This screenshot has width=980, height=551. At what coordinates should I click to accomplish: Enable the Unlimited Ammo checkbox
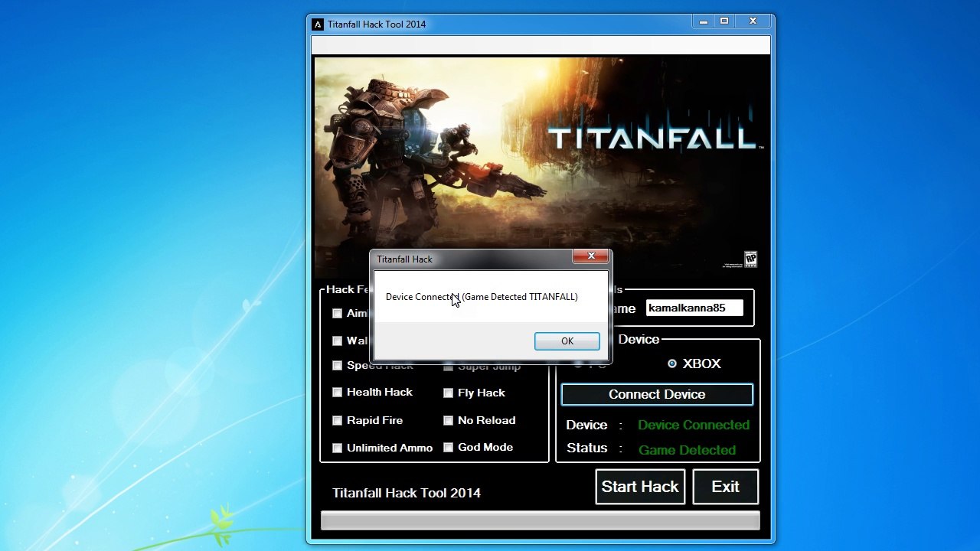337,448
